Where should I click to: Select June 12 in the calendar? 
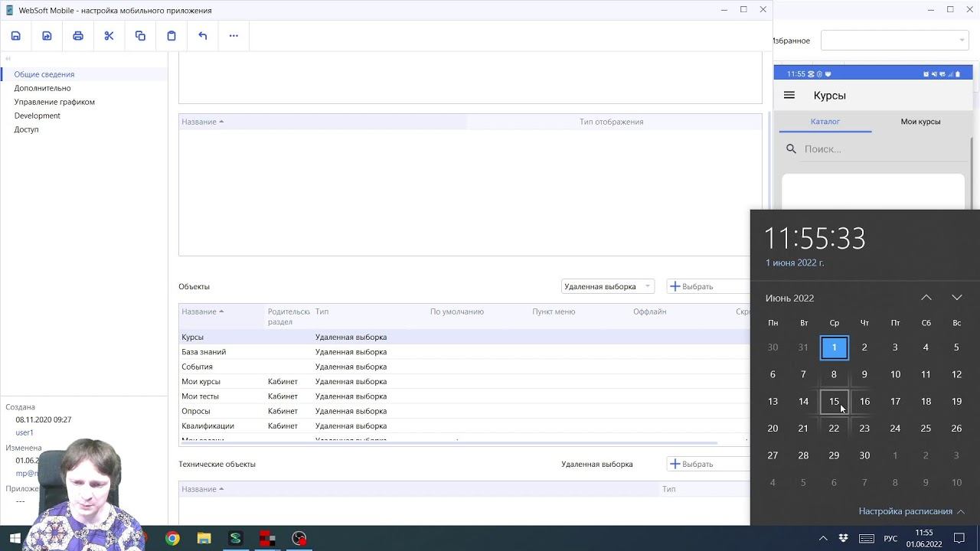coord(956,374)
